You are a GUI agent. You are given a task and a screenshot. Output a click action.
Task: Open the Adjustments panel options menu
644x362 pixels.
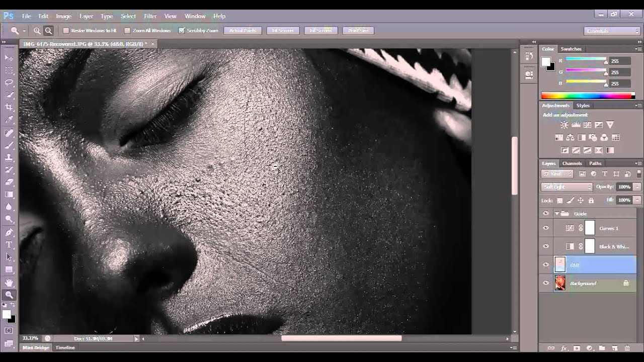pos(638,106)
